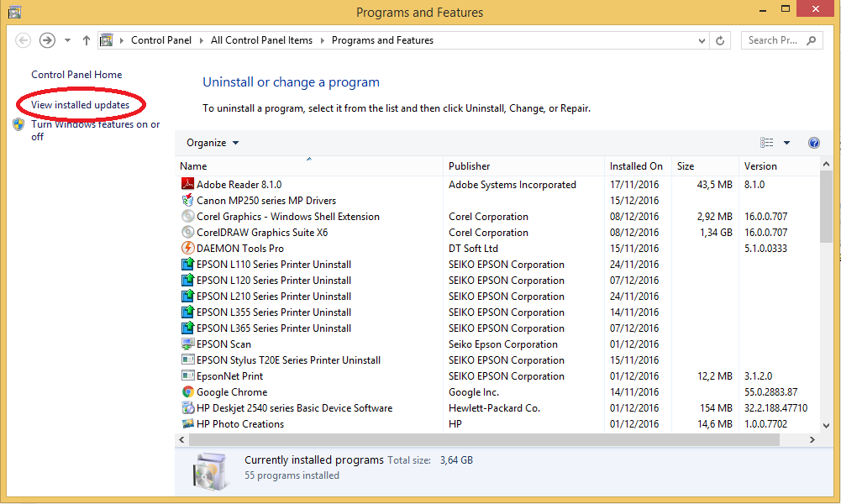This screenshot has width=841, height=504.
Task: Click the Canon MP250 series MP Drivers icon
Action: (187, 200)
